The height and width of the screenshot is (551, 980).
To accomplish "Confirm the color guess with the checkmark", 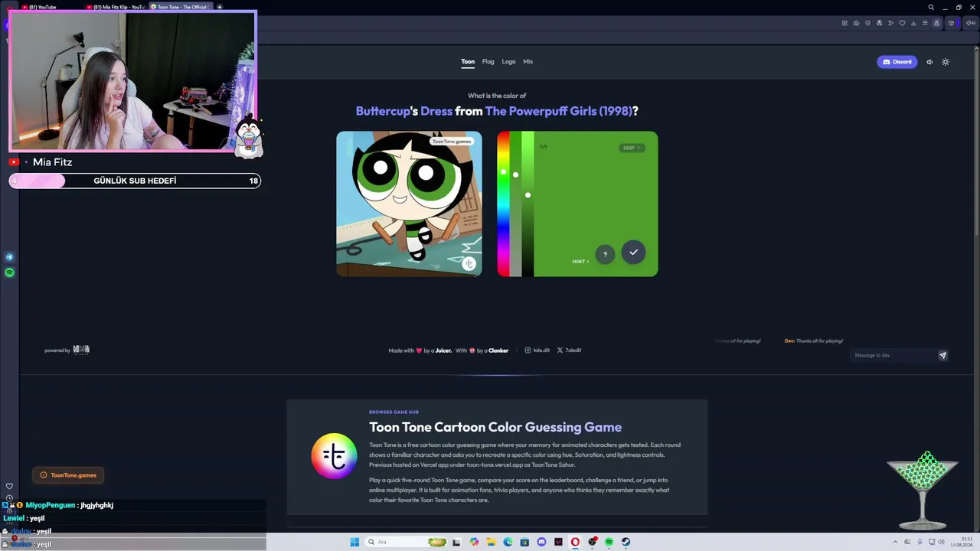I will tap(633, 252).
